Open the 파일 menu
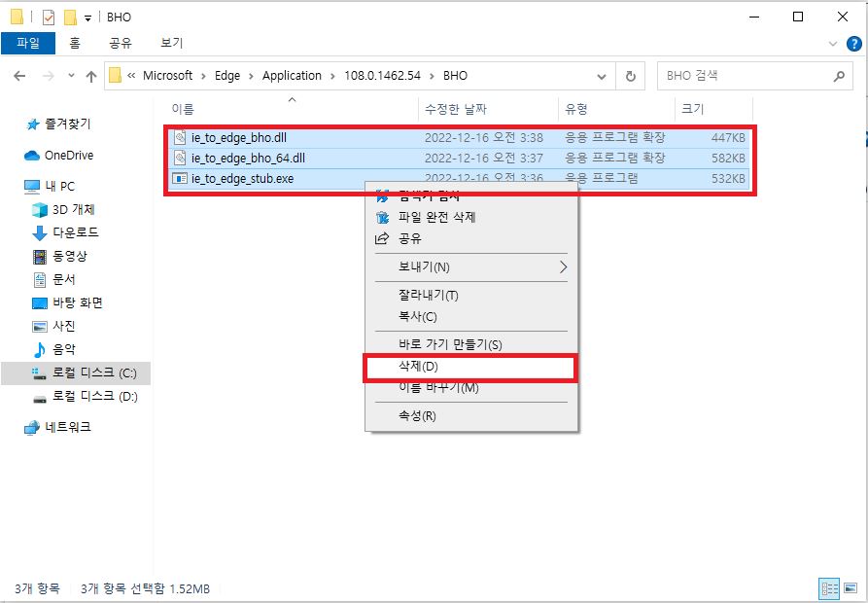 [x=28, y=43]
